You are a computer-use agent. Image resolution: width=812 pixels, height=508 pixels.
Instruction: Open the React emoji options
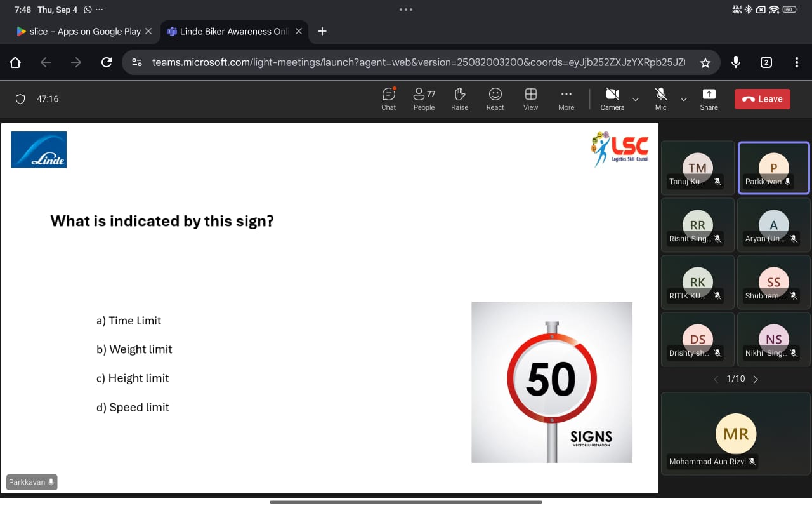tap(495, 98)
